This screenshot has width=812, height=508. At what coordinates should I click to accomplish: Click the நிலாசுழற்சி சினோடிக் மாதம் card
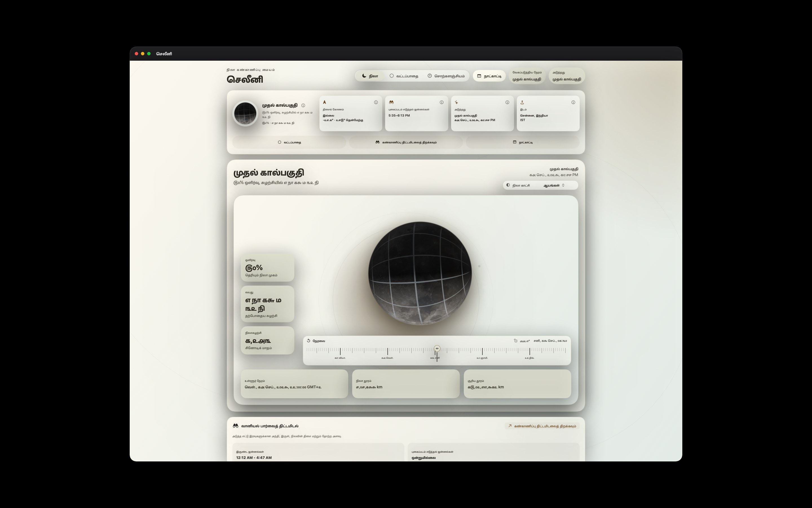pos(267,340)
